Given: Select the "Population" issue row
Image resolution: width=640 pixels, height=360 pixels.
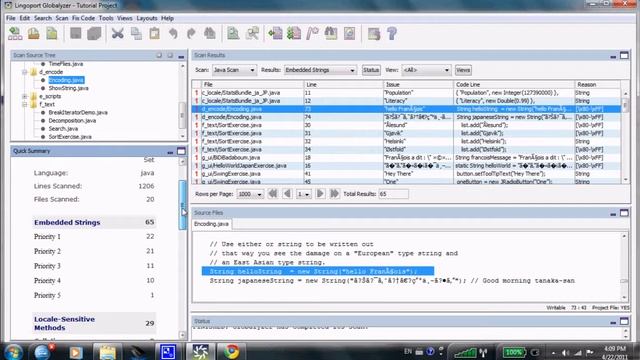Looking at the screenshot, I should click(407, 93).
